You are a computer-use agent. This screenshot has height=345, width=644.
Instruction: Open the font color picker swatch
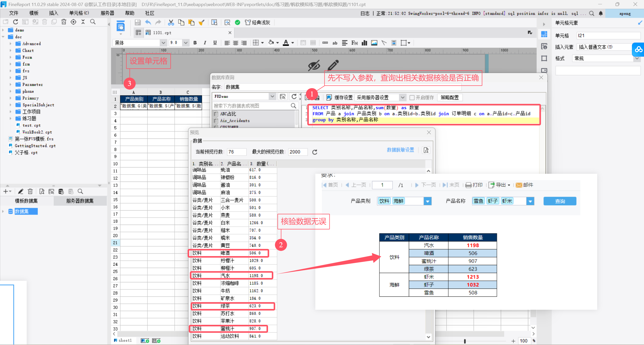(286, 43)
